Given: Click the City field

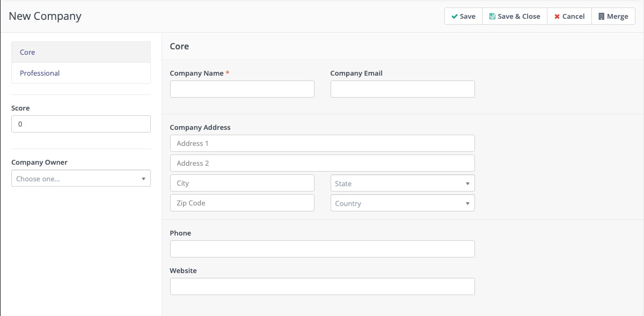Looking at the screenshot, I should pyautogui.click(x=241, y=183).
